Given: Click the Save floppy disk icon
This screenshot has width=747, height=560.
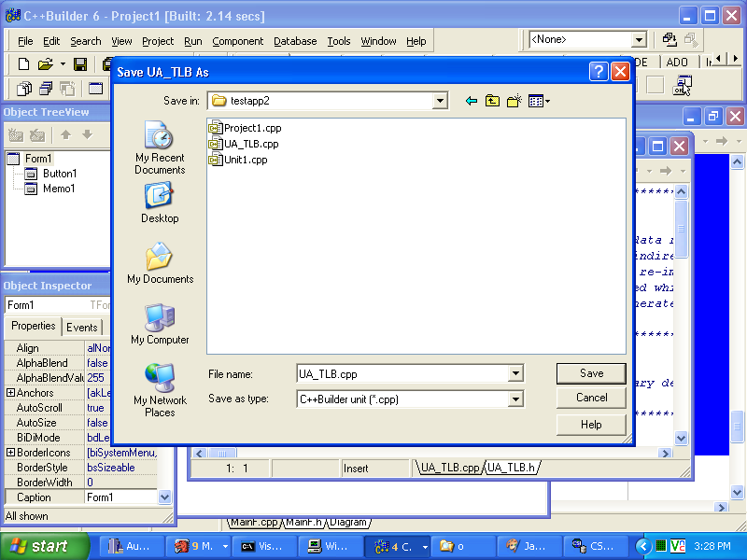Looking at the screenshot, I should (x=80, y=63).
